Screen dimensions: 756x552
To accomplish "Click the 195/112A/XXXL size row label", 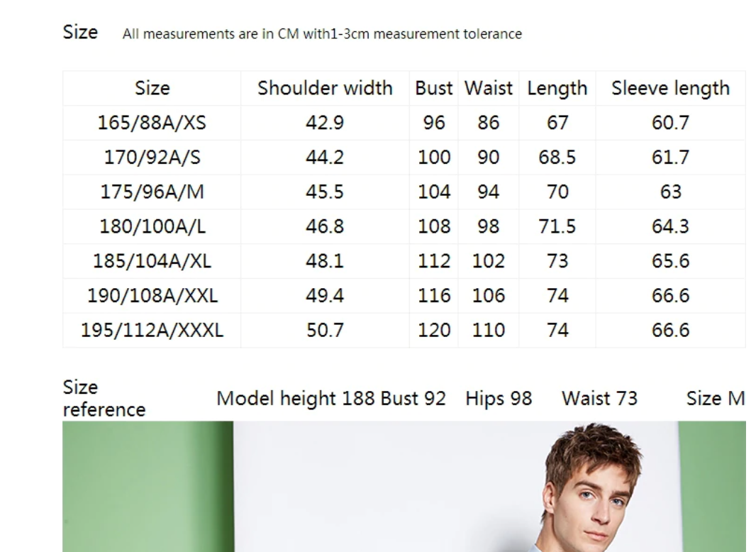I will (x=152, y=330).
